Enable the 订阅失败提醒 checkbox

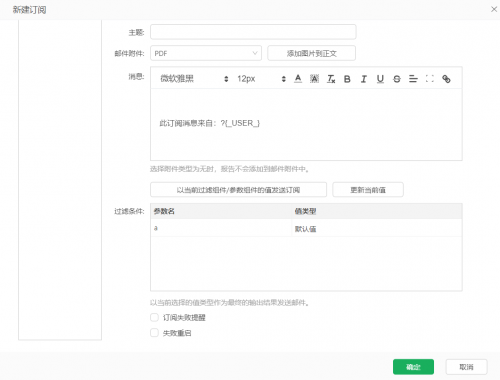click(154, 317)
